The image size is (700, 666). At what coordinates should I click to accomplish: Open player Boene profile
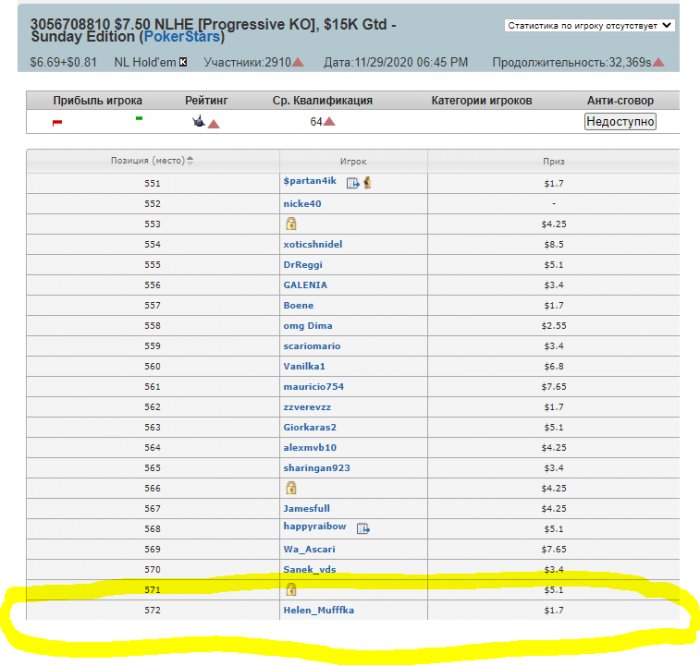pos(298,305)
